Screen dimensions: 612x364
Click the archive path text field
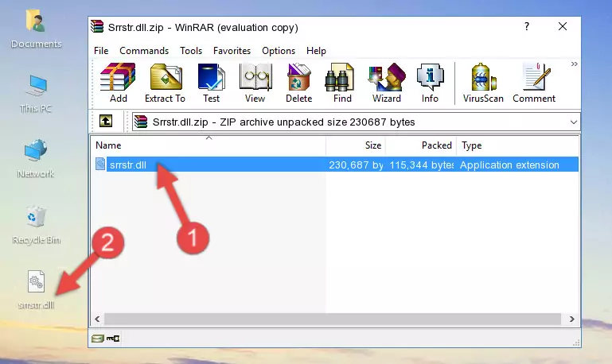(350, 122)
